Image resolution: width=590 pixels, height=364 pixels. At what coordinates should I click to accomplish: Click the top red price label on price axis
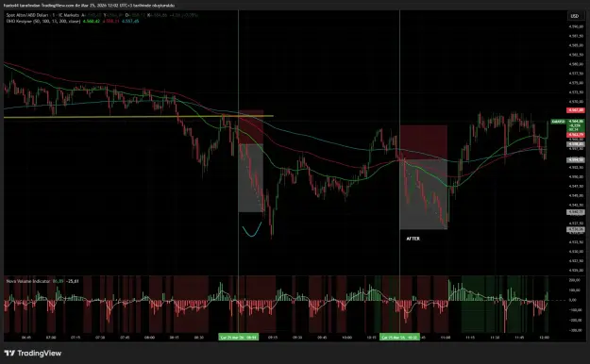(x=576, y=110)
